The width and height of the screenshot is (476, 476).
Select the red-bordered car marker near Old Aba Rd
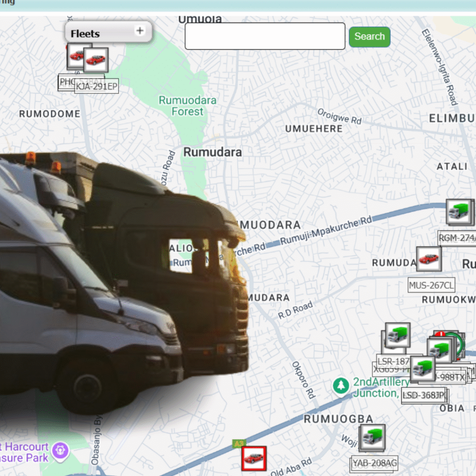pyautogui.click(x=254, y=458)
